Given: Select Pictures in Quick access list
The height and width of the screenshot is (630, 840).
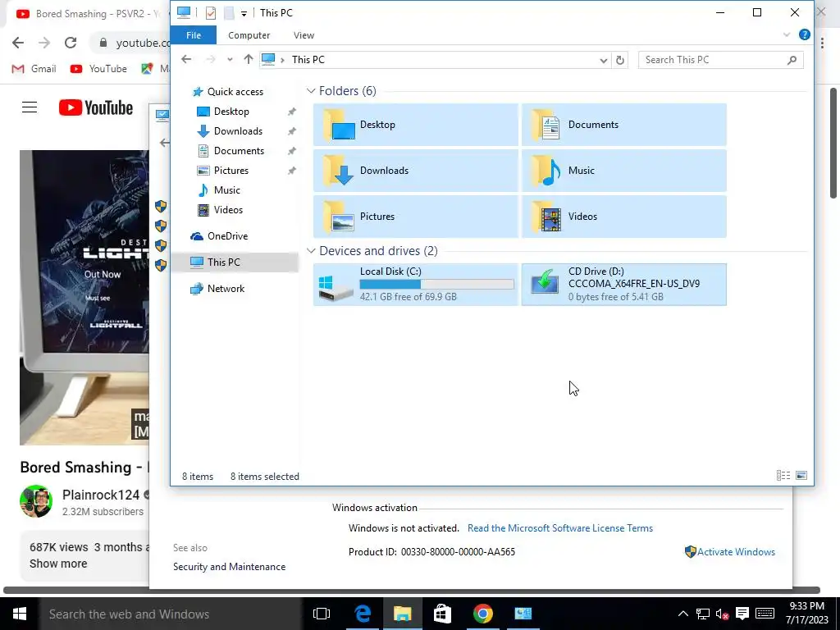Looking at the screenshot, I should (x=231, y=171).
